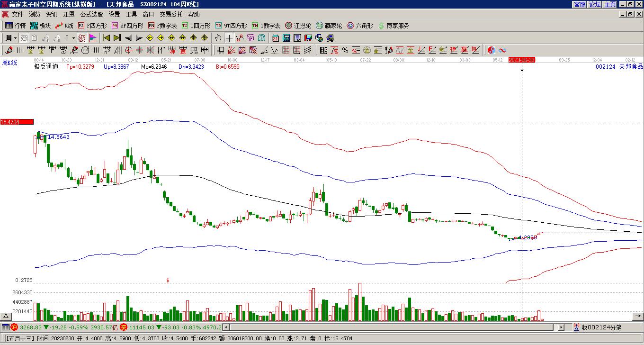Open the 设置 menu
Image resolution: width=644 pixels, height=345 pixels.
[x=114, y=15]
